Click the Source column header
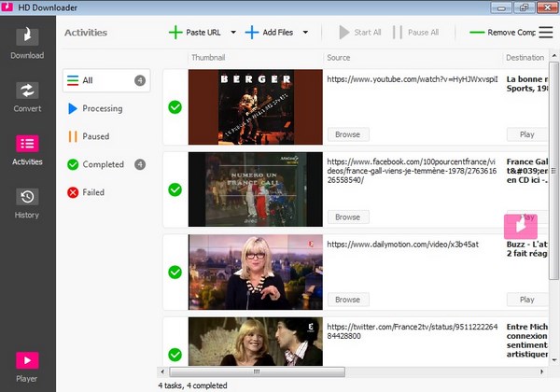 [339, 58]
